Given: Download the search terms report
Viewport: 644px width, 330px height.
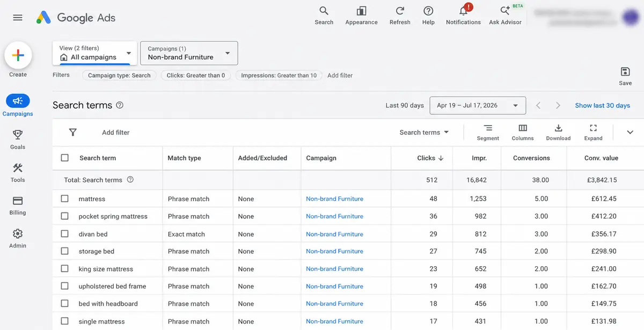Looking at the screenshot, I should point(558,133).
